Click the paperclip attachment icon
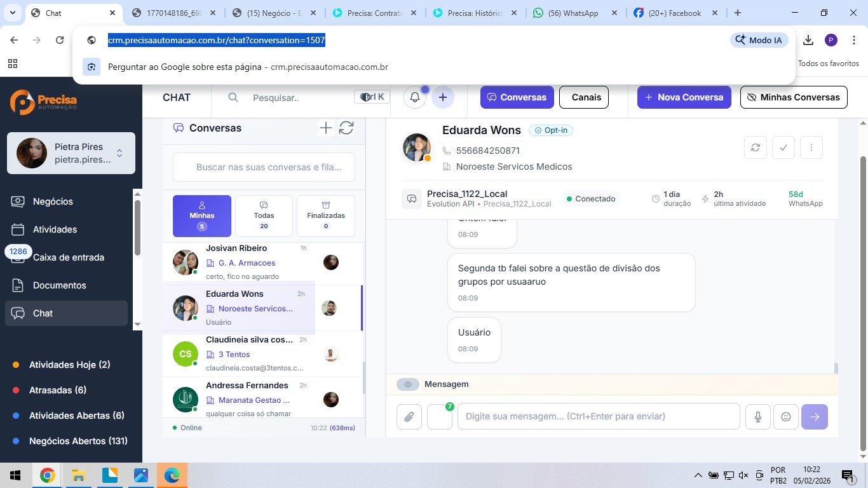This screenshot has height=488, width=868. pyautogui.click(x=409, y=417)
